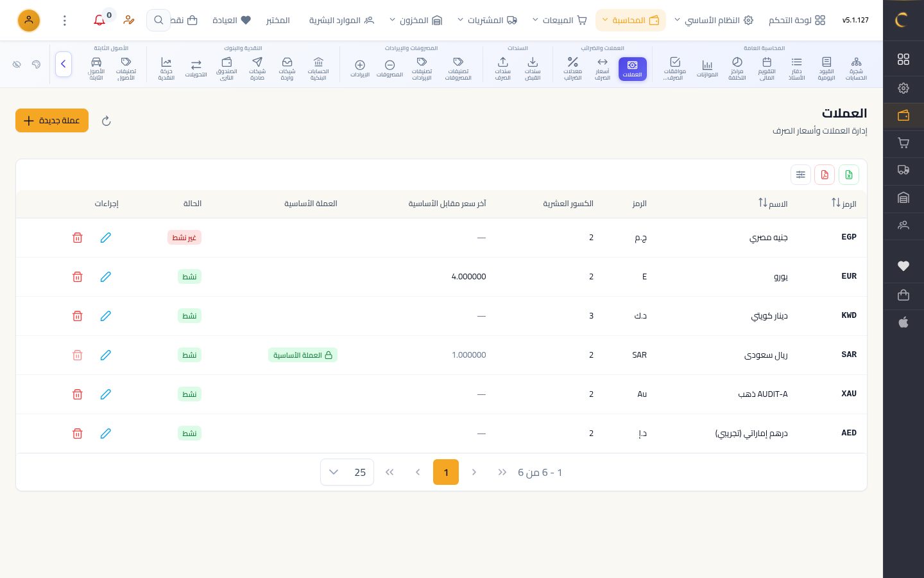Refresh the currencies list
This screenshot has width=924, height=578.
(107, 121)
